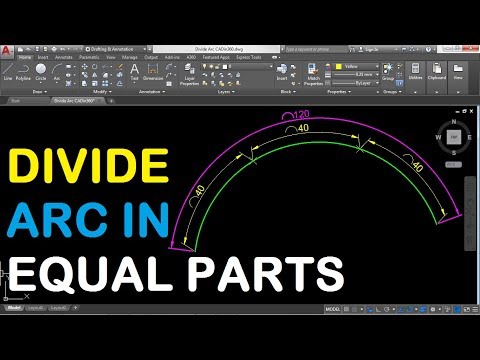The height and width of the screenshot is (360, 480).
Task: Click the Insert block tool
Action: (x=282, y=72)
